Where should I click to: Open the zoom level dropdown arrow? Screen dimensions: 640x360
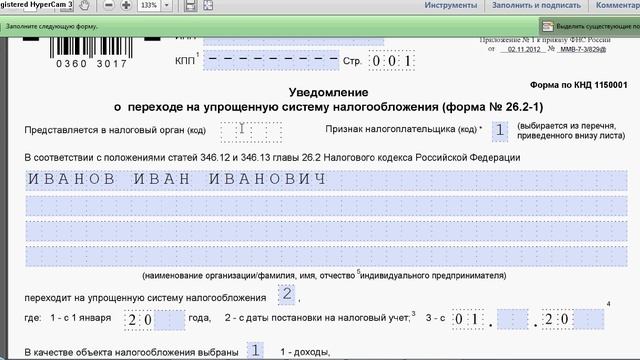tap(167, 5)
